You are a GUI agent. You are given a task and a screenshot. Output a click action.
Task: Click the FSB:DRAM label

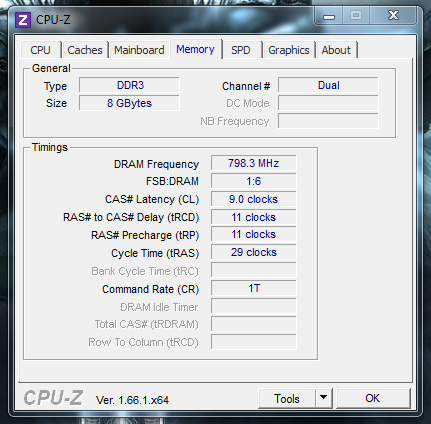172,181
